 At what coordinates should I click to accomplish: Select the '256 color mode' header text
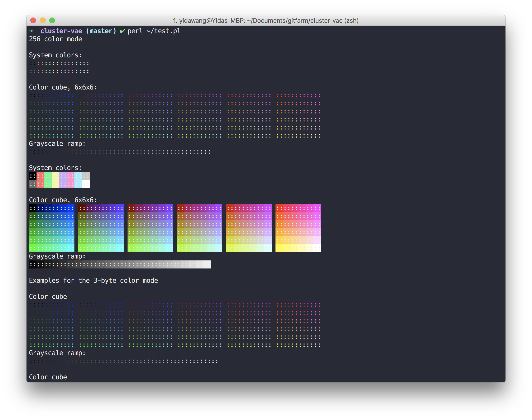click(55, 39)
